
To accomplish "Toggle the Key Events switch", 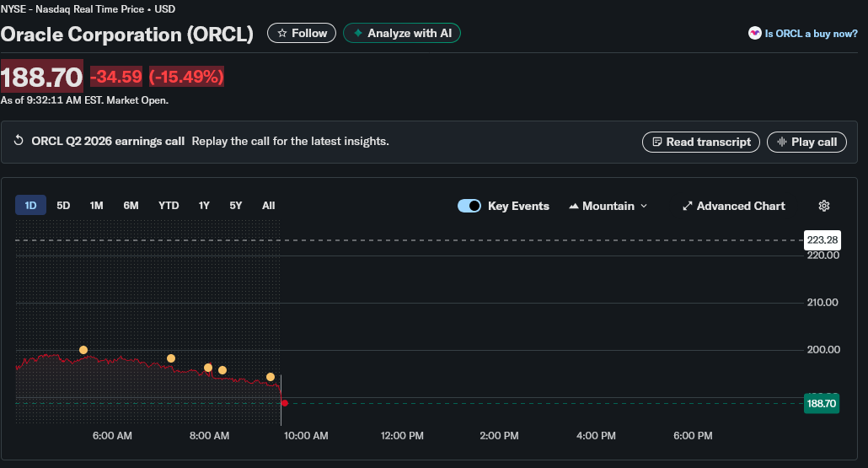I will 469,206.
